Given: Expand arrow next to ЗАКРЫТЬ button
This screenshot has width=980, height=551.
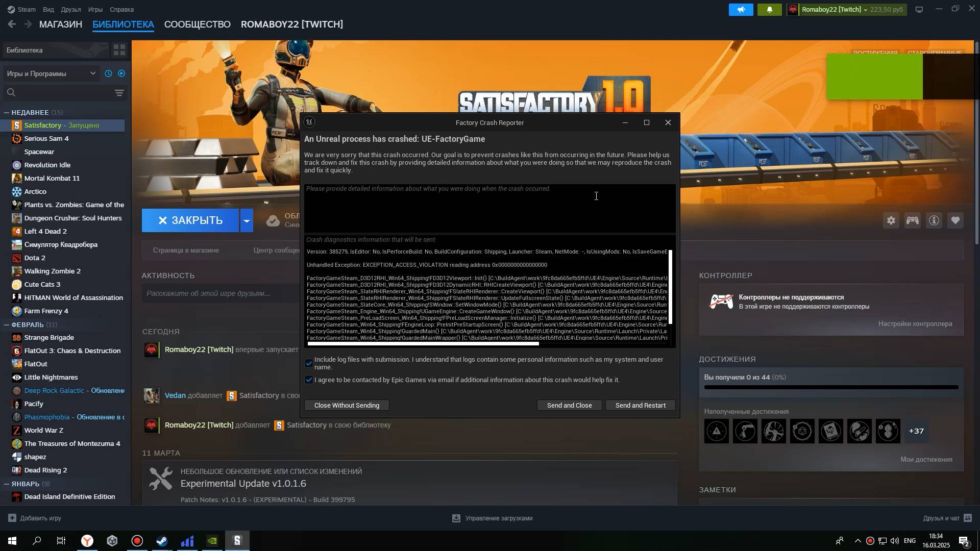Looking at the screenshot, I should (x=247, y=220).
